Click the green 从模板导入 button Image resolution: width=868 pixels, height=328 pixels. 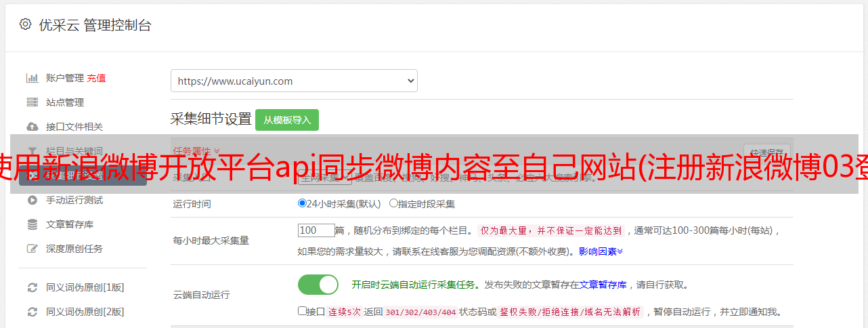point(287,120)
